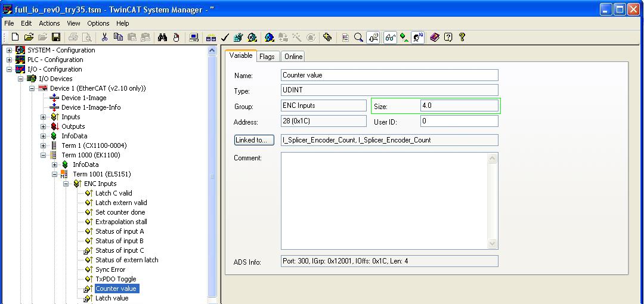
Task: Collapse Device 1 (EtherCAT) node
Action: (32, 88)
